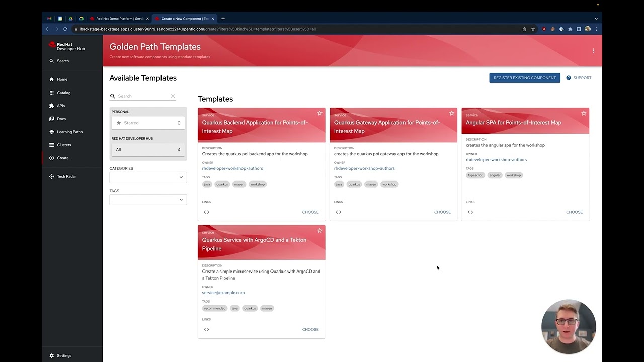The image size is (644, 362).
Task: Go to APIs in sidebar
Action: [x=60, y=106]
